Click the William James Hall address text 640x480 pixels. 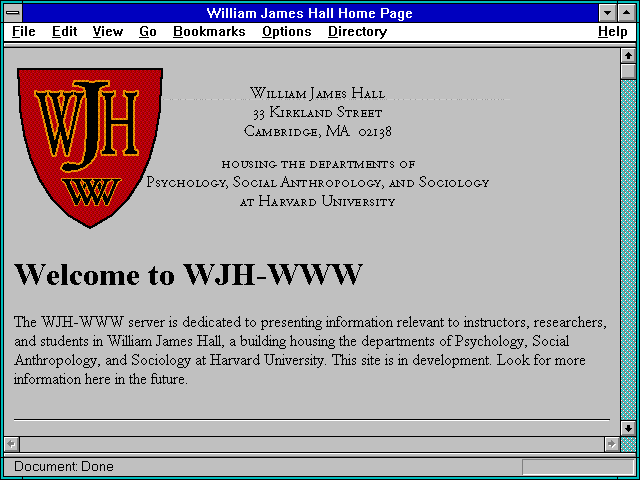(318, 93)
